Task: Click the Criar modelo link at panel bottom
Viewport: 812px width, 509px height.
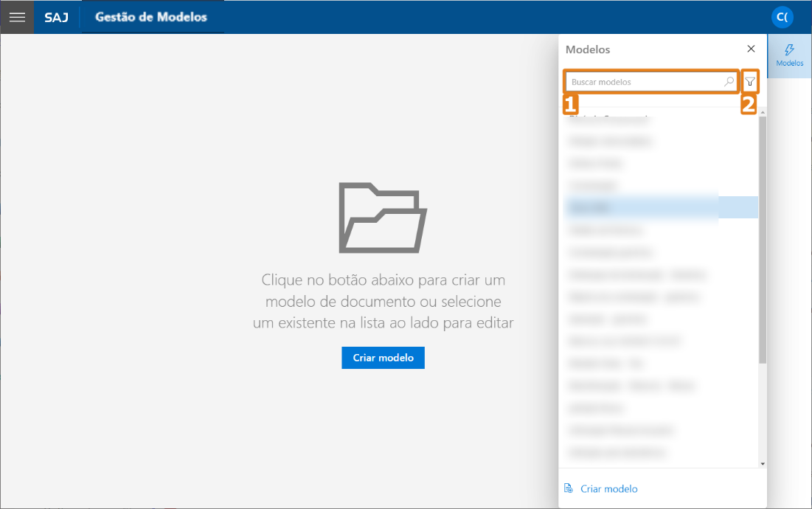Action: pos(608,488)
